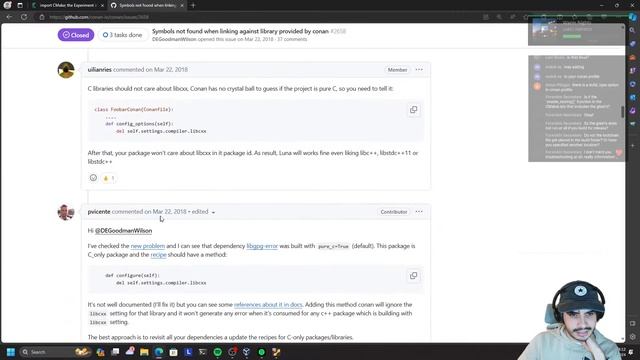Open the options menu on pvicente's comment
Screen dimensions: 640x360
pyautogui.click(x=419, y=212)
